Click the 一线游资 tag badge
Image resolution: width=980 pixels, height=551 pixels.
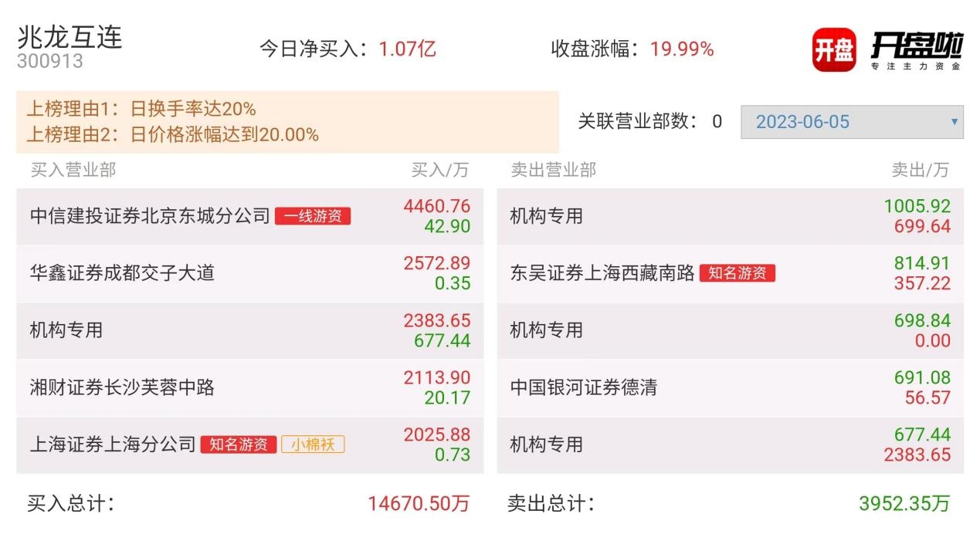pyautogui.click(x=313, y=216)
